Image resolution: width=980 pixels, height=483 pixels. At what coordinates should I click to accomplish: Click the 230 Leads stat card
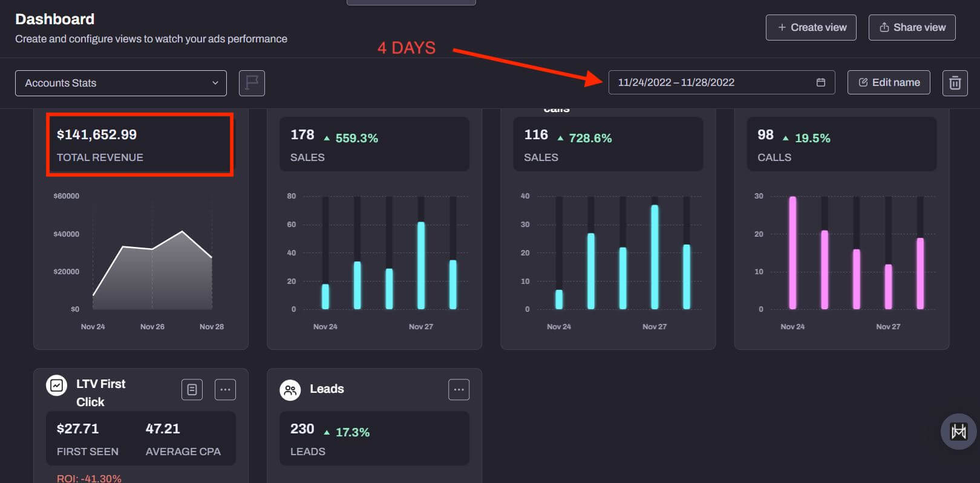click(374, 439)
